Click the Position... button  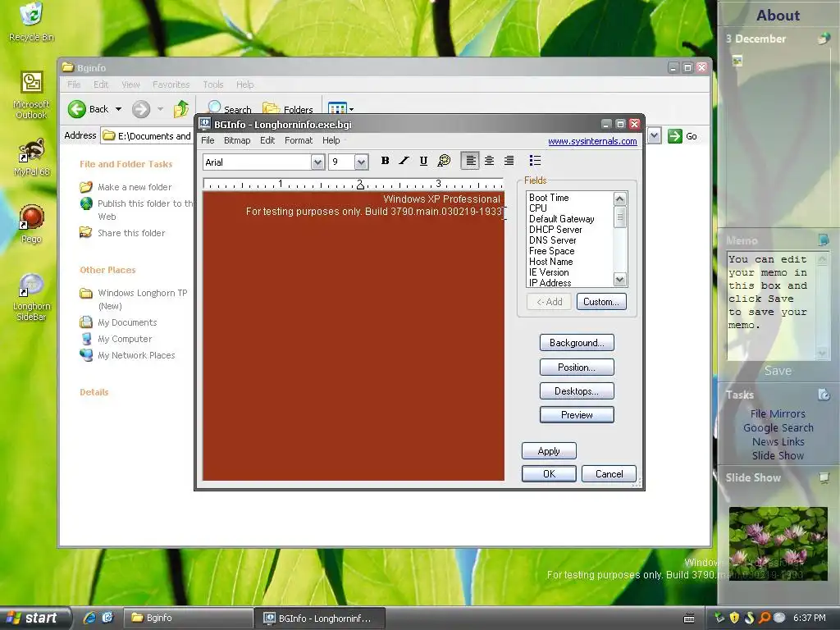pyautogui.click(x=577, y=367)
